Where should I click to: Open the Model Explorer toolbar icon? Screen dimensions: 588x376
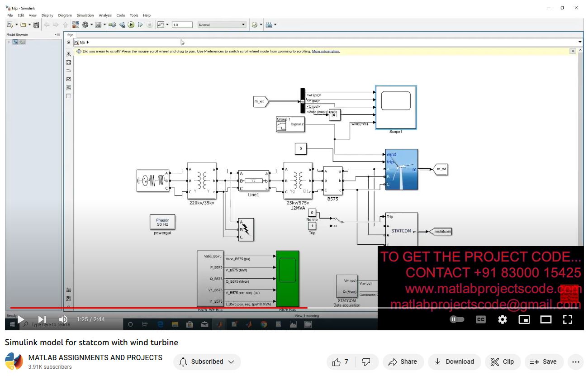pos(98,25)
